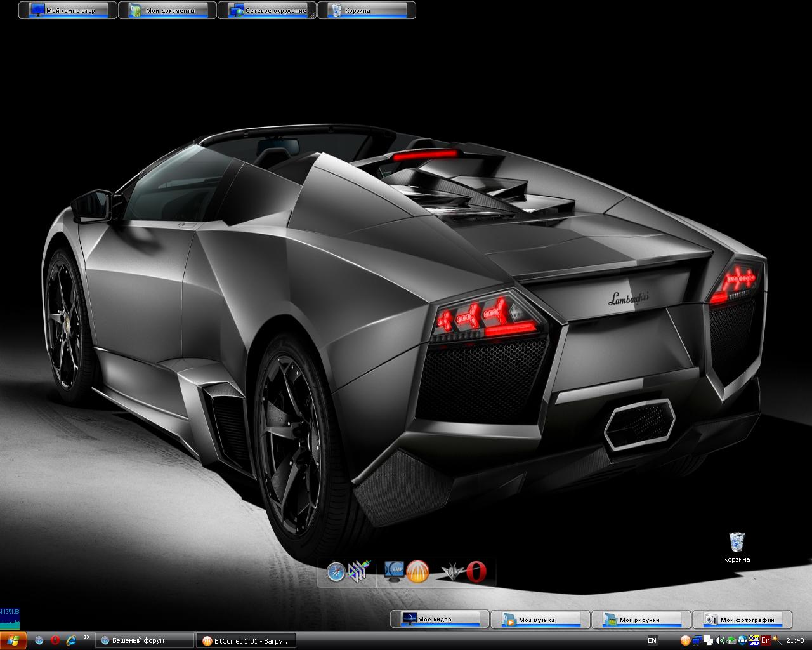Open the EN language bar selector

[652, 640]
